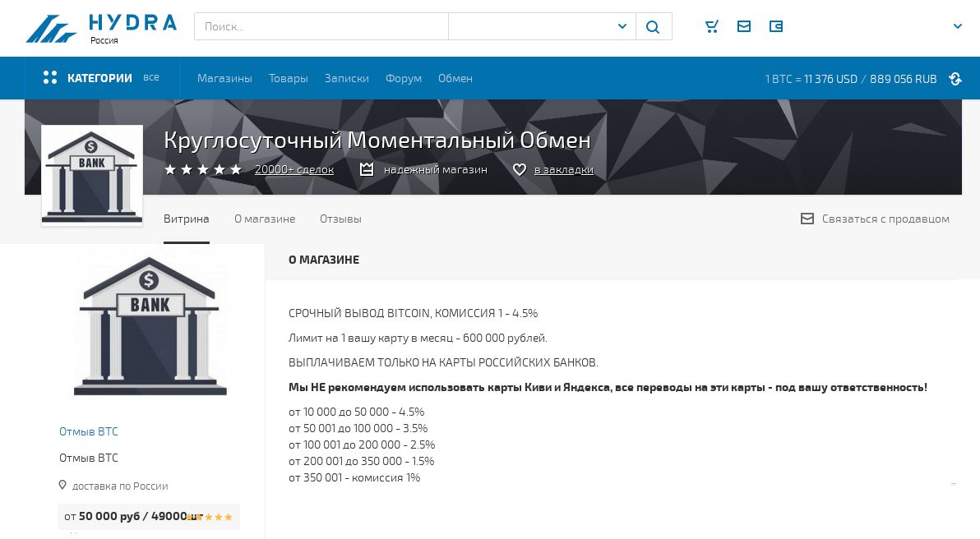
Task: Click the 20000+ сделок link
Action: (x=294, y=169)
